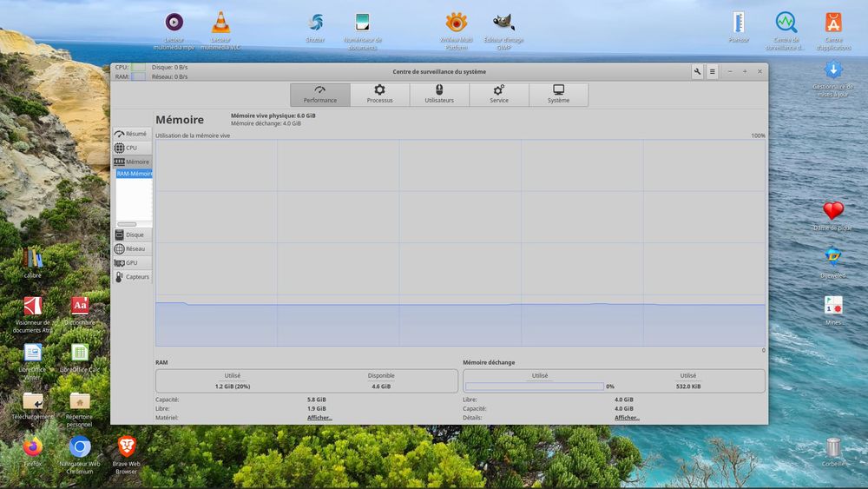
Task: Open Éditeur d'image GIMP desktop icon
Action: pyautogui.click(x=503, y=30)
